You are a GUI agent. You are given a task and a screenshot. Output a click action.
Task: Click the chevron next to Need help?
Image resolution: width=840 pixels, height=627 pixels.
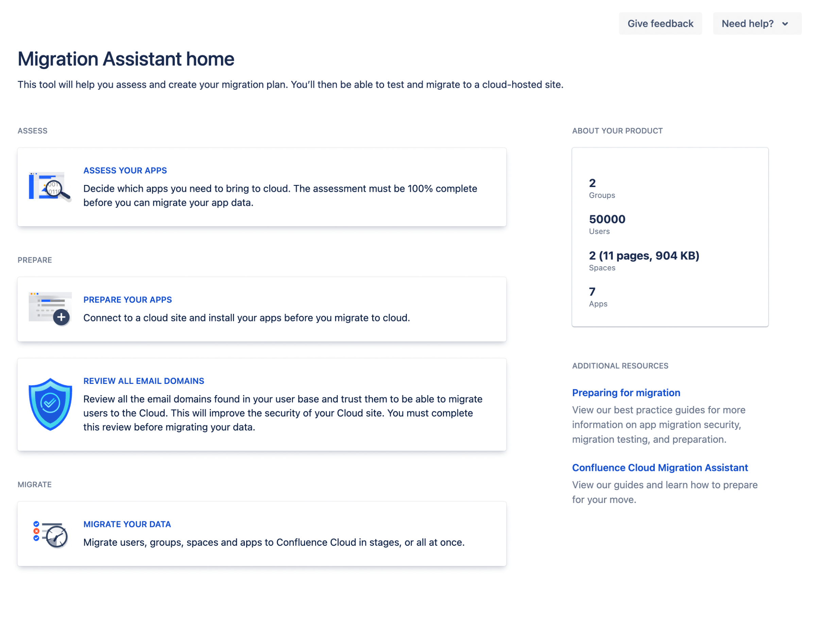click(785, 23)
